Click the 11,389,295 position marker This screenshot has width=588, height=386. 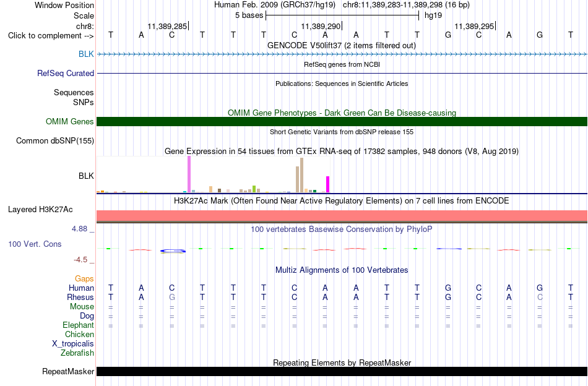(475, 26)
